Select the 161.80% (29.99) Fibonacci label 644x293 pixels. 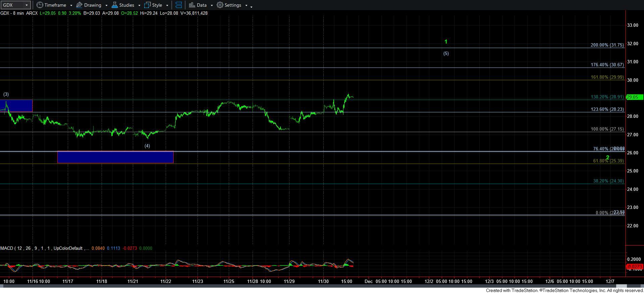tap(607, 77)
